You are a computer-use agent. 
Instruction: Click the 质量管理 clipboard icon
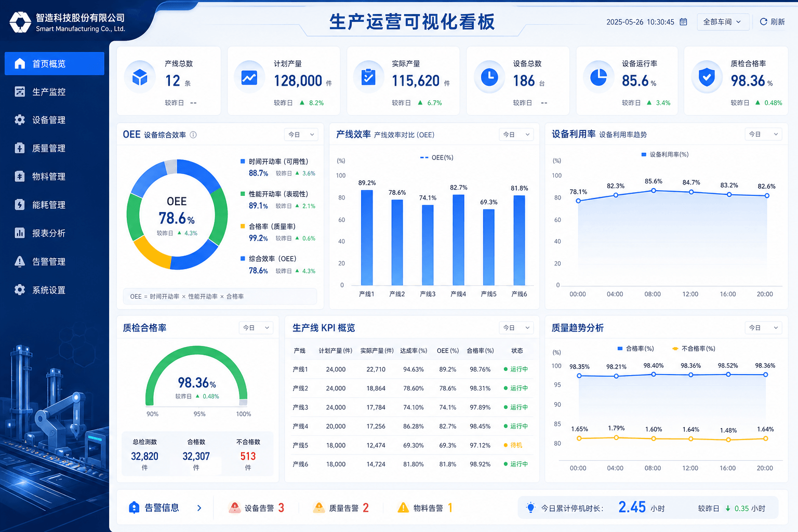(x=20, y=148)
